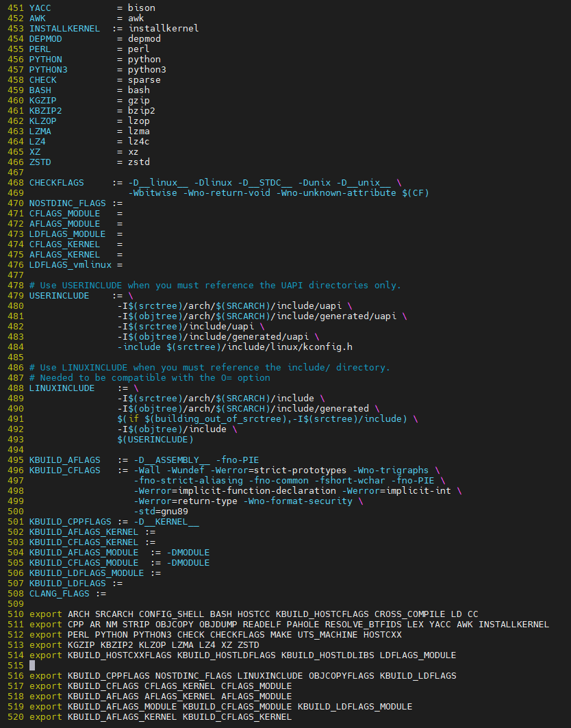Image resolution: width=571 pixels, height=728 pixels.
Task: Click -std=gnu89 on line 500
Action: pyautogui.click(x=161, y=511)
